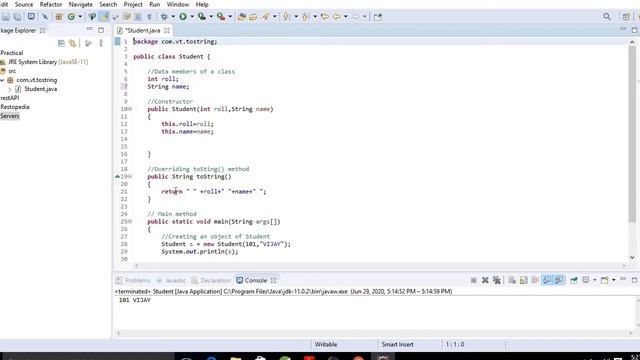The width and height of the screenshot is (640, 360).
Task: Open the Debug dropdown arrow
Action: (173, 17)
